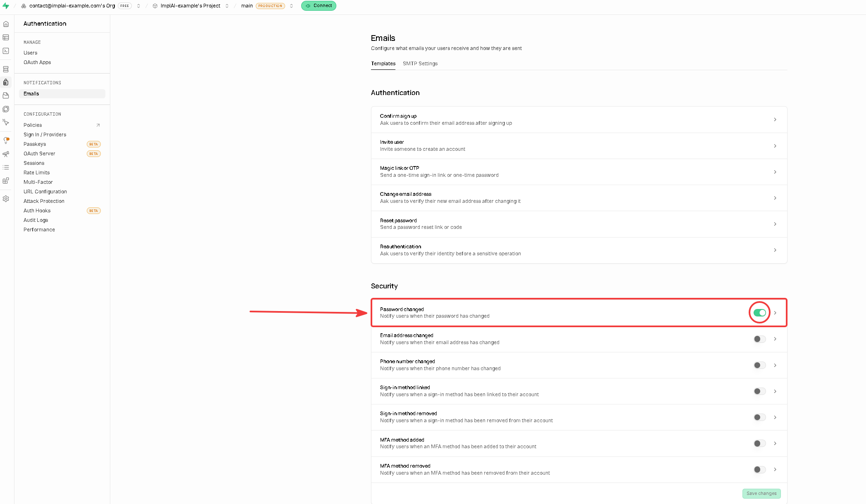
Task: Expand the Reauthentication template chevron
Action: pos(775,250)
